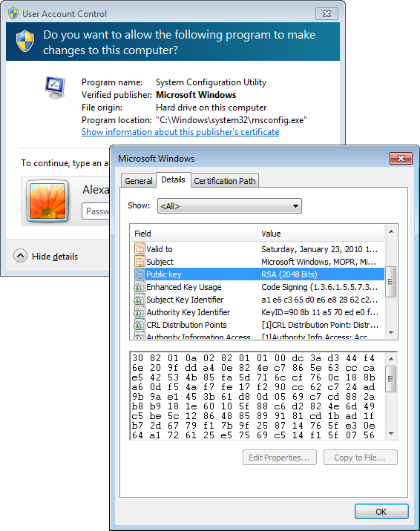Click the Enhanced Key Usage extension icon
Screen dimensions: 420x531
[x=140, y=287]
